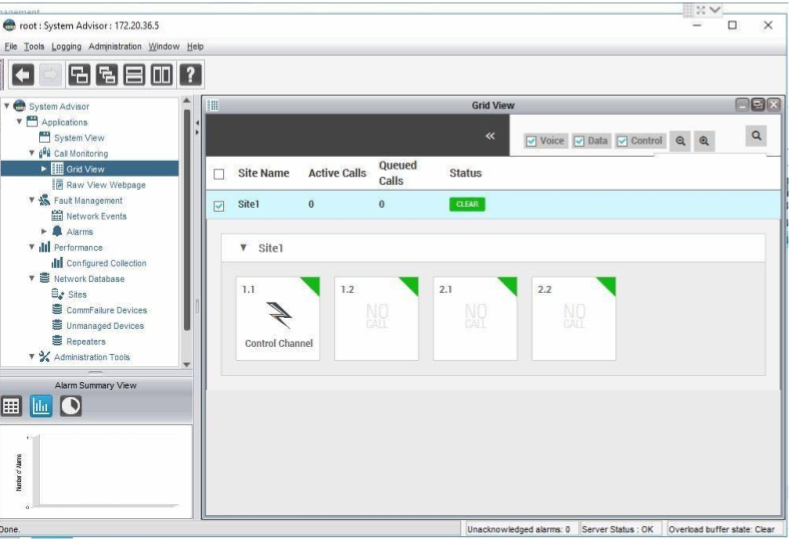789x540 pixels.
Task: Deselect the Site1 row checkbox
Action: coord(219,205)
